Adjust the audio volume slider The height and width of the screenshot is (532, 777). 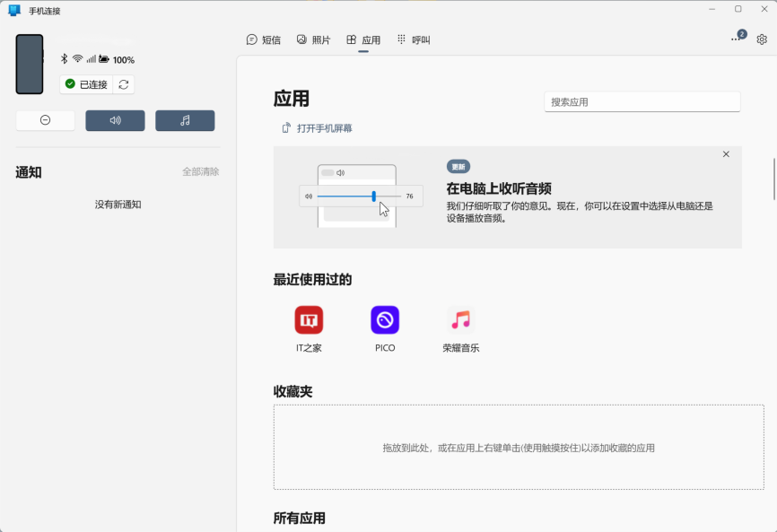[374, 196]
